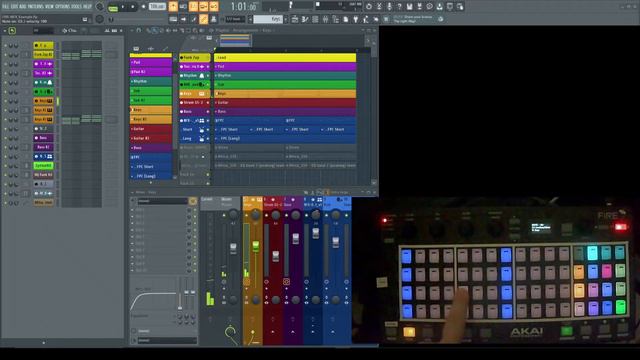Select the Keys #2 pattern in the picker
This screenshot has width=640, height=360.
pyautogui.click(x=151, y=119)
